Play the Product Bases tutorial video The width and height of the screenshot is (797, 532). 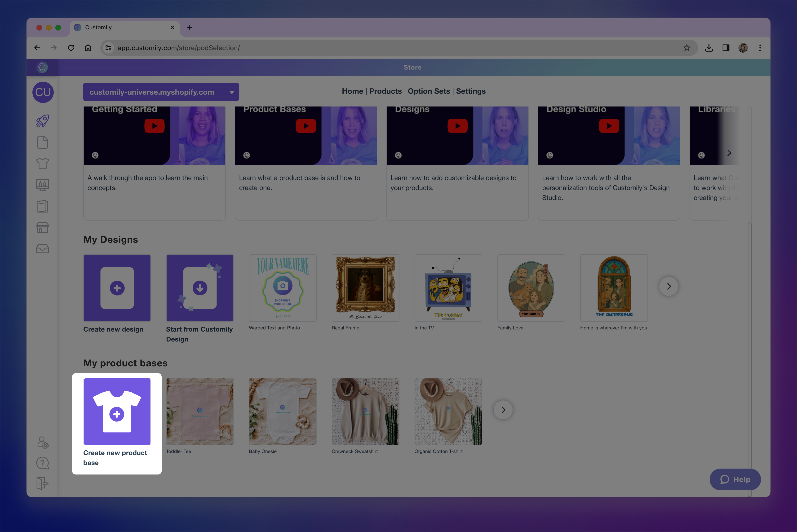coord(306,125)
